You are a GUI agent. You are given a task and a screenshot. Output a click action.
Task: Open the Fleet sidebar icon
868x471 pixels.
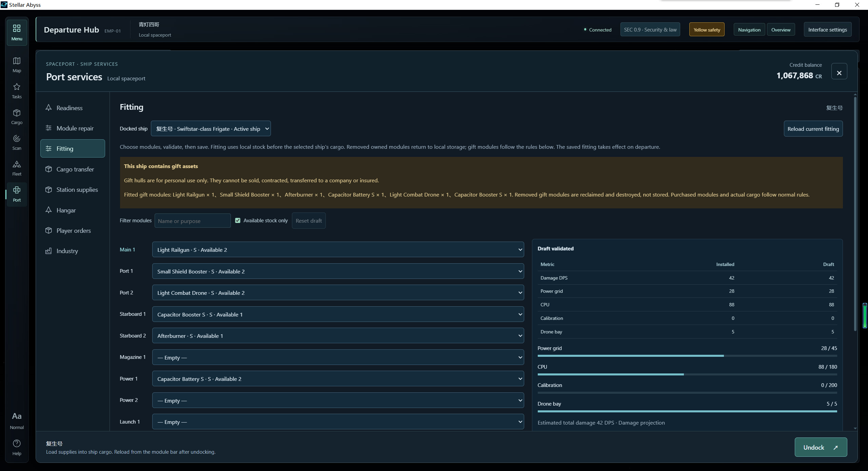[x=17, y=168]
